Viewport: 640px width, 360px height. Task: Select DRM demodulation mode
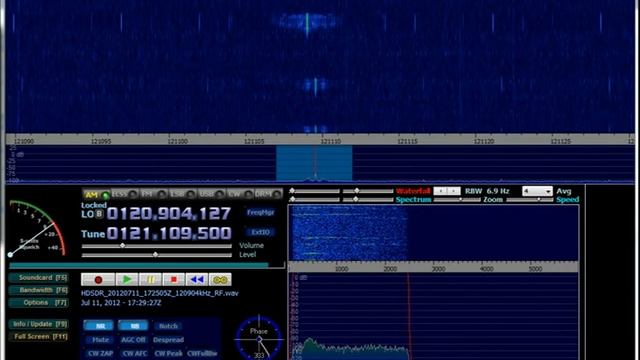click(268, 194)
